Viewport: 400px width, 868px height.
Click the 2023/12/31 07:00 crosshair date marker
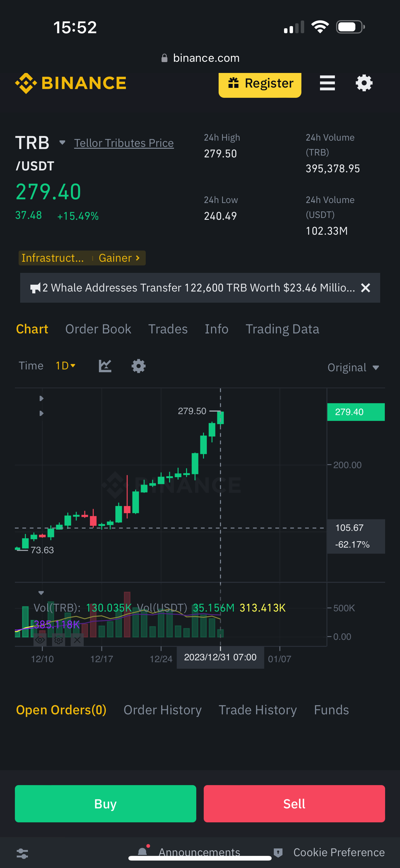[220, 657]
